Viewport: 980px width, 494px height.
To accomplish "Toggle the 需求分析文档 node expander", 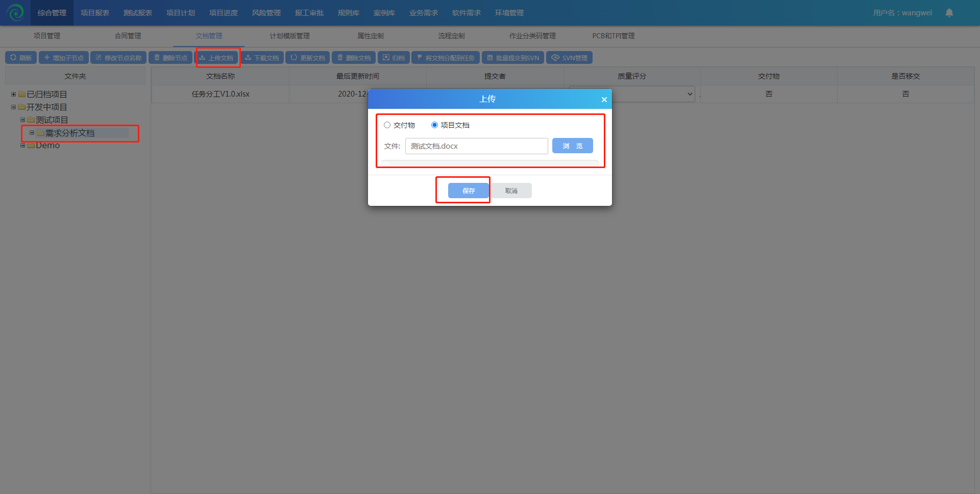I will [32, 133].
